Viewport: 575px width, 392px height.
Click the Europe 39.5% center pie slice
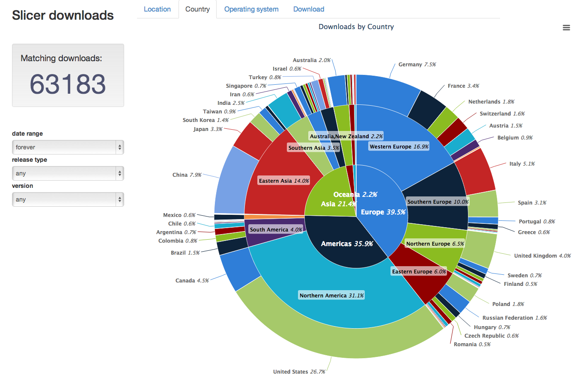coord(382,212)
